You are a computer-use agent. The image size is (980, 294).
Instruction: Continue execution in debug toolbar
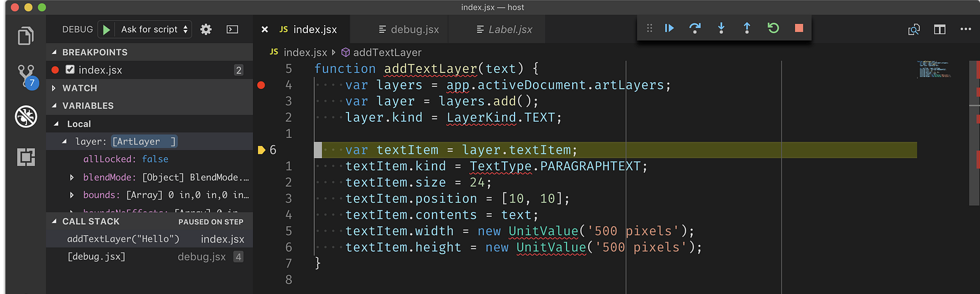669,28
